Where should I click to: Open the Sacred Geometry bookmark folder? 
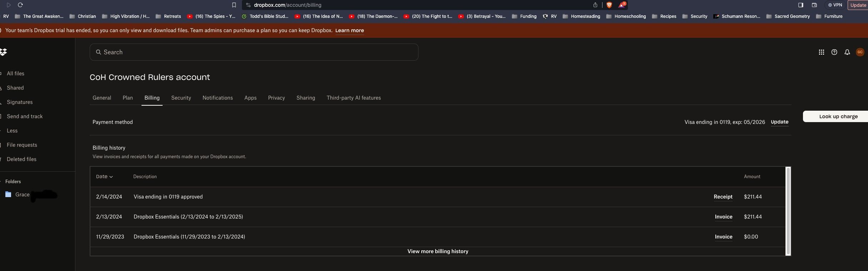(788, 16)
